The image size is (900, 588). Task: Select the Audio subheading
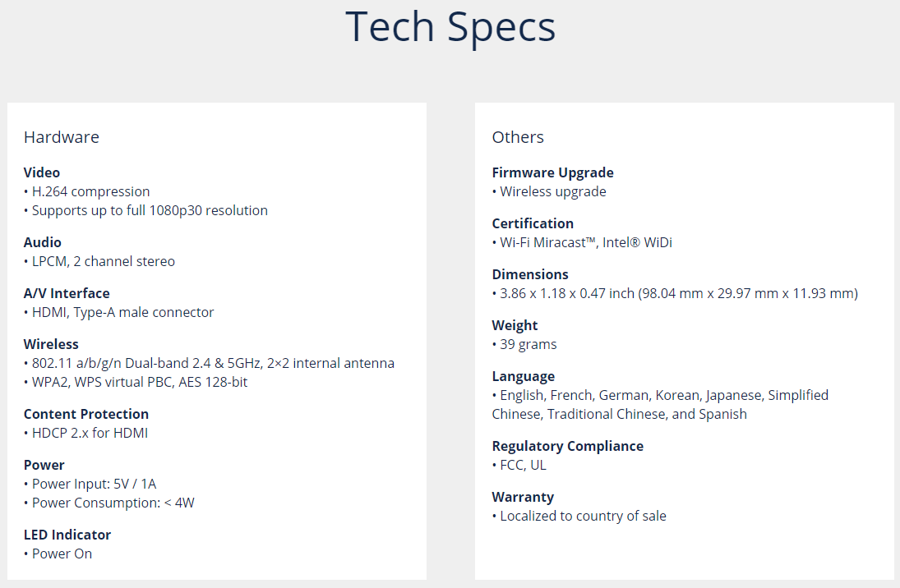click(x=43, y=242)
